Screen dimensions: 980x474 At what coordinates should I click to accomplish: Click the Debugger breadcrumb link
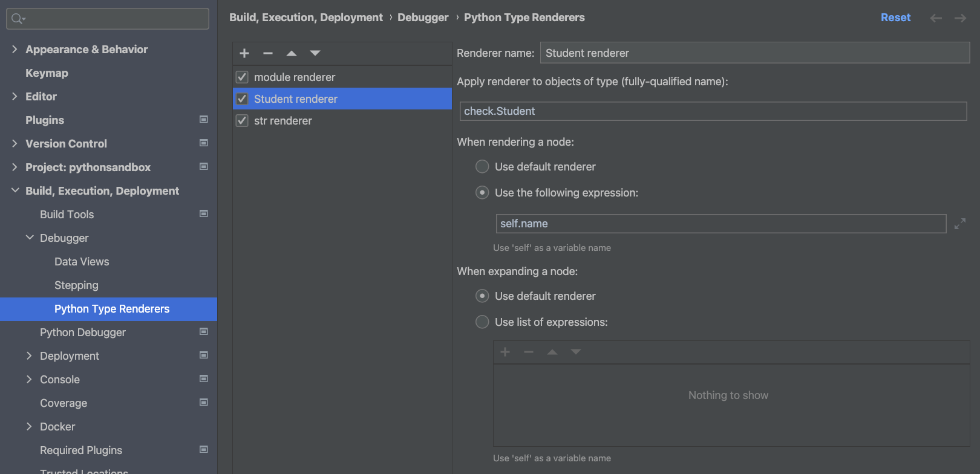tap(423, 18)
